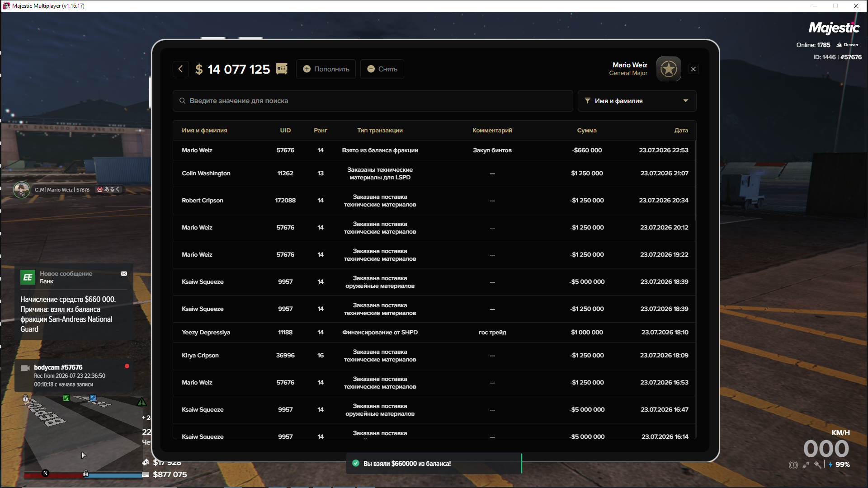Click the green marker icon on the minimap

(66, 398)
